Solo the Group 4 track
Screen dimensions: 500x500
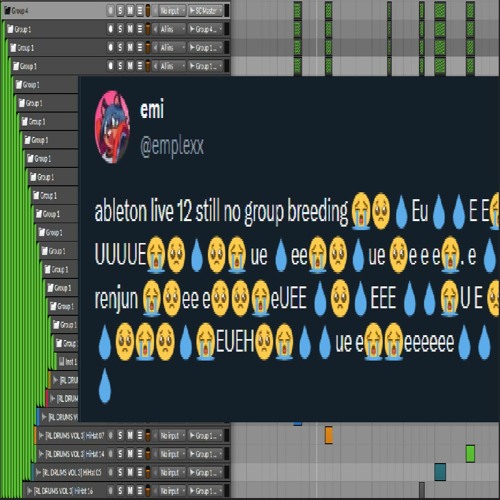[120, 11]
